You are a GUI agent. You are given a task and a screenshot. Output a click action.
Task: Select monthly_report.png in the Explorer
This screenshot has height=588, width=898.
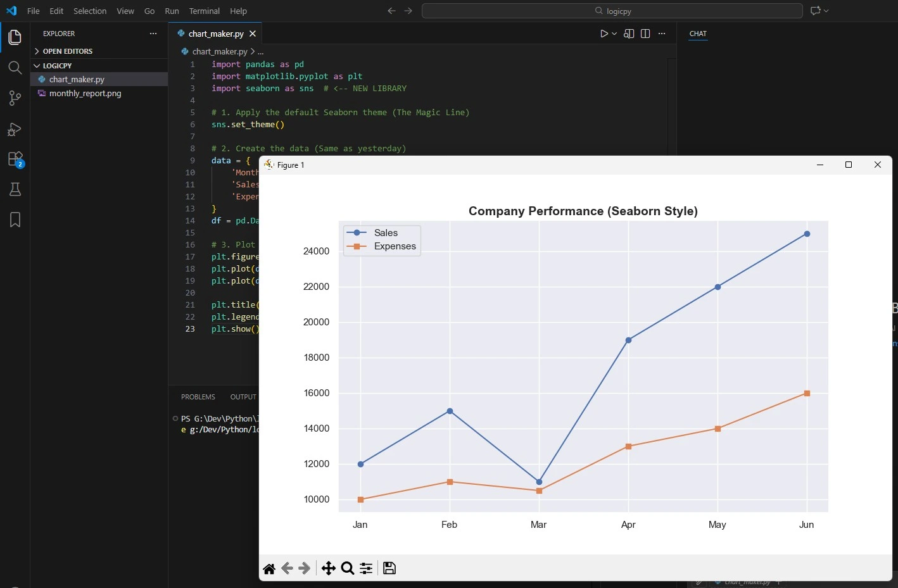[85, 93]
